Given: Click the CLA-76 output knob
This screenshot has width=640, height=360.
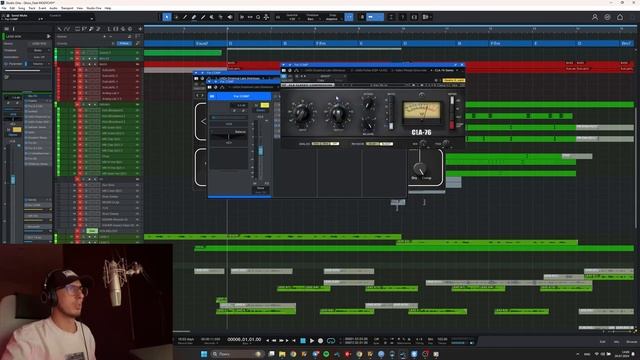Looking at the screenshot, I should click(x=338, y=113).
